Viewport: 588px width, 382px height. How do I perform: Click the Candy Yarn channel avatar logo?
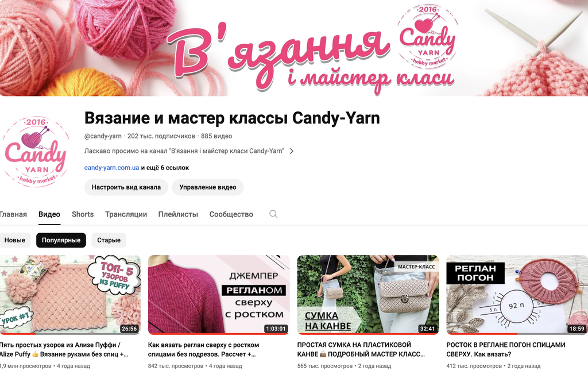point(36,151)
